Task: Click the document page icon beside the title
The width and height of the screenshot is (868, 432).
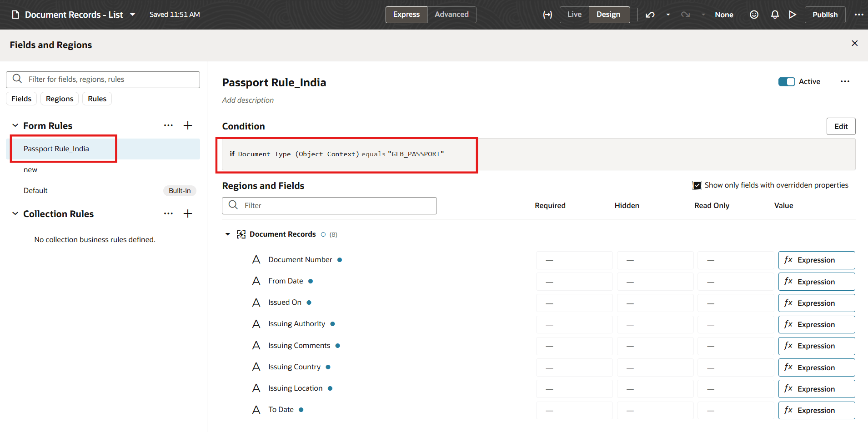Action: pyautogui.click(x=15, y=15)
